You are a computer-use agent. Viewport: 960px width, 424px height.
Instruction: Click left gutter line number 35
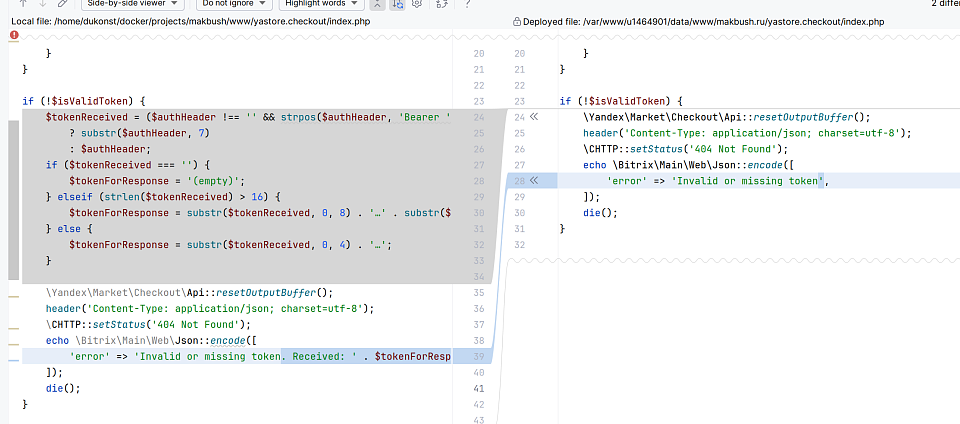click(479, 292)
